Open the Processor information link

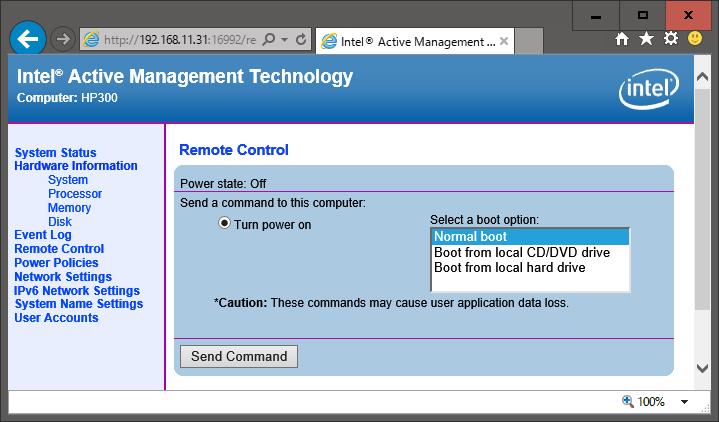[75, 194]
